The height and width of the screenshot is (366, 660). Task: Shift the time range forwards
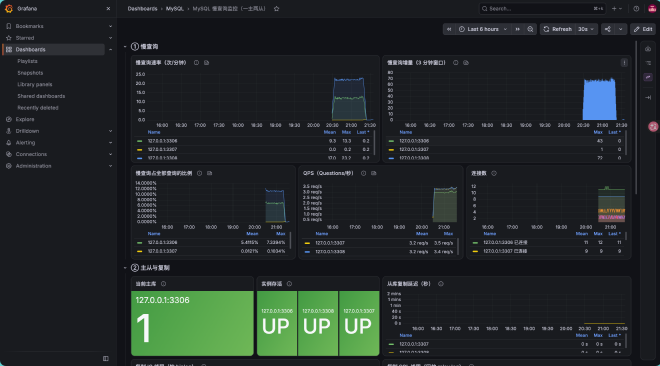(518, 29)
